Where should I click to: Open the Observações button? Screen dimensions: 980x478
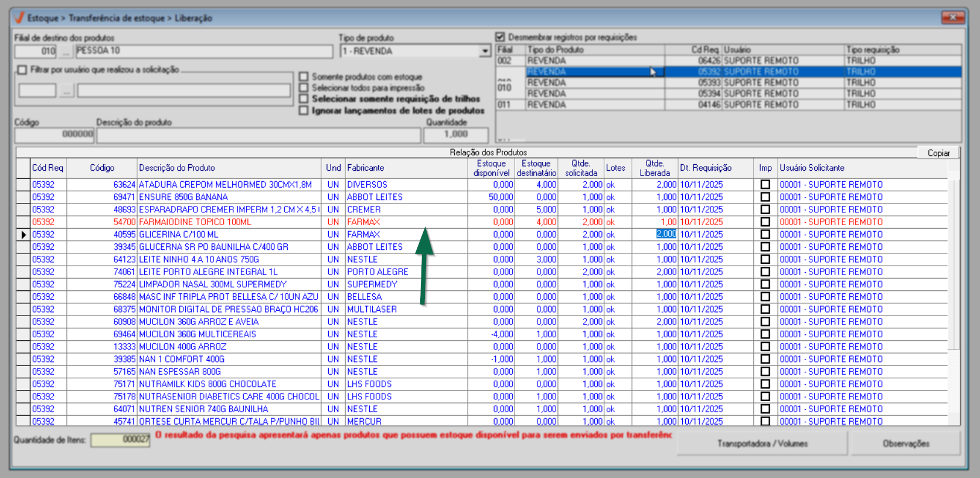pos(906,443)
